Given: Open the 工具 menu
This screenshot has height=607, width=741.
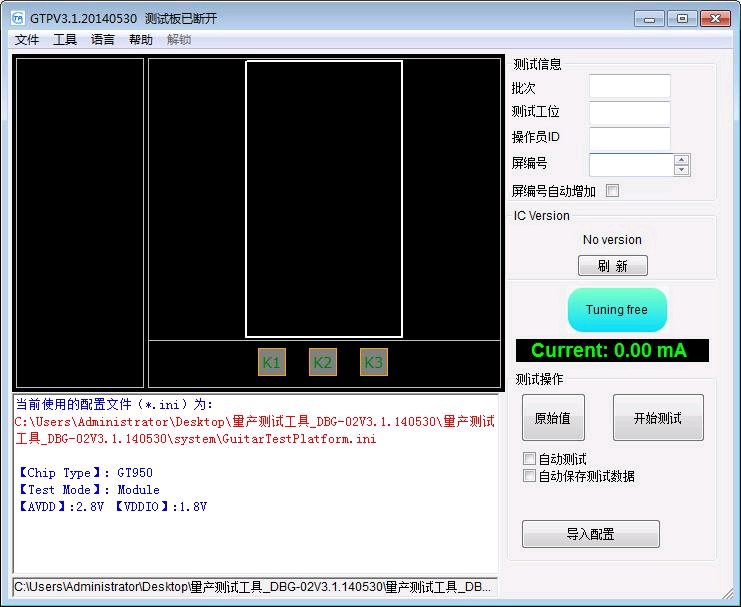Looking at the screenshot, I should pyautogui.click(x=65, y=40).
